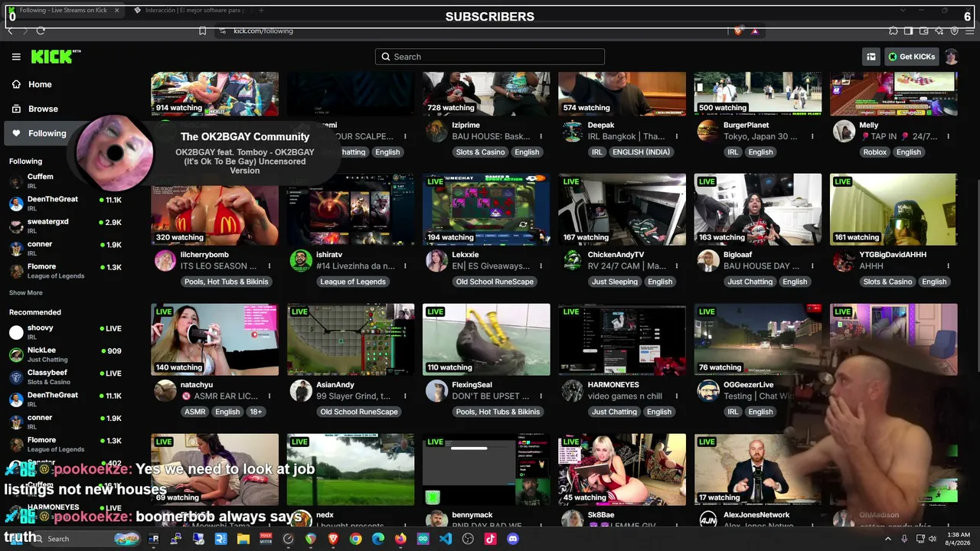Viewport: 980px width, 551px height.
Task: Open FlexingSeal's live stream thumbnail
Action: tap(486, 340)
